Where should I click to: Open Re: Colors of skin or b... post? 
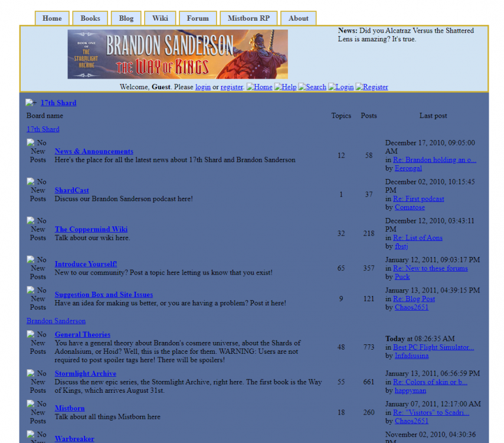(x=430, y=382)
